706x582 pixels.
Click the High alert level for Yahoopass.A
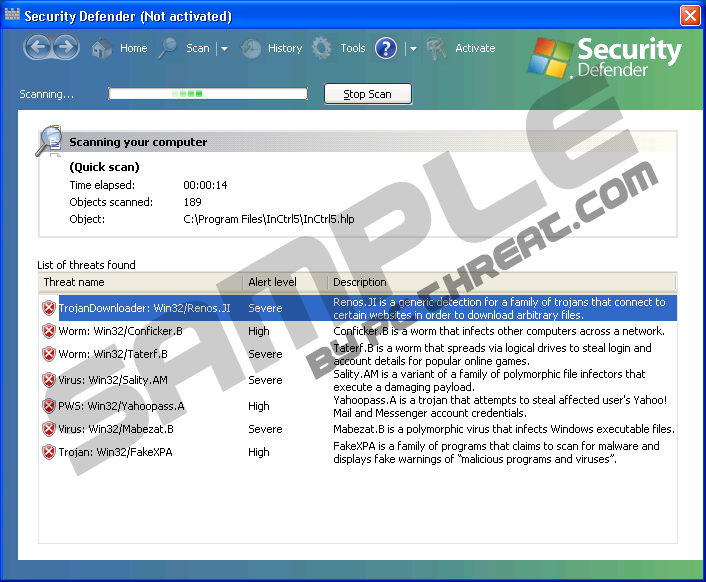[259, 406]
